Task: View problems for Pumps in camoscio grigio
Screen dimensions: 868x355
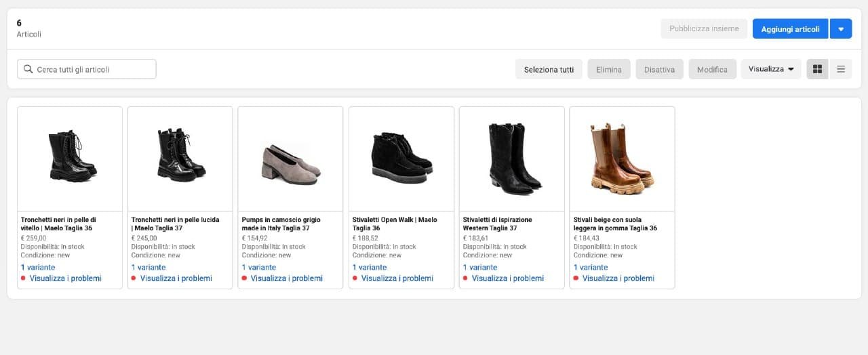Action: [x=287, y=278]
